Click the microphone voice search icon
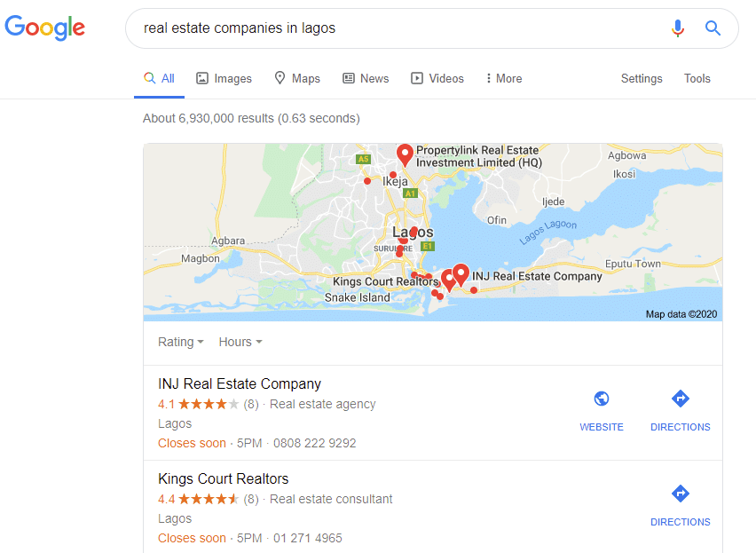The width and height of the screenshot is (756, 553). coord(677,28)
